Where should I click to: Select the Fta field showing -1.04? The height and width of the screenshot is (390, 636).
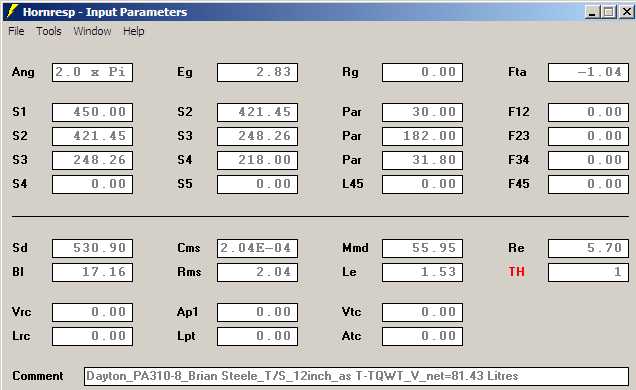(589, 73)
